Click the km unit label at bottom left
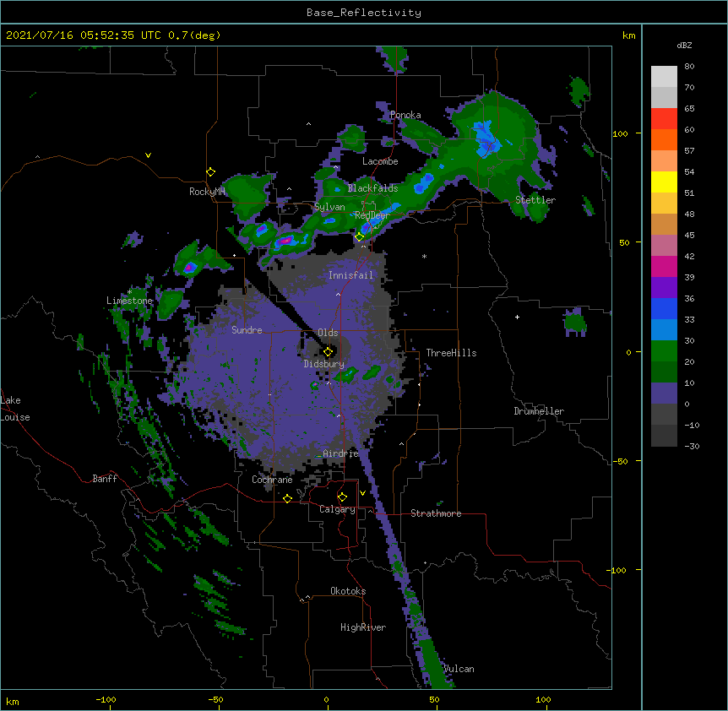Image resolution: width=728 pixels, height=711 pixels. (13, 702)
